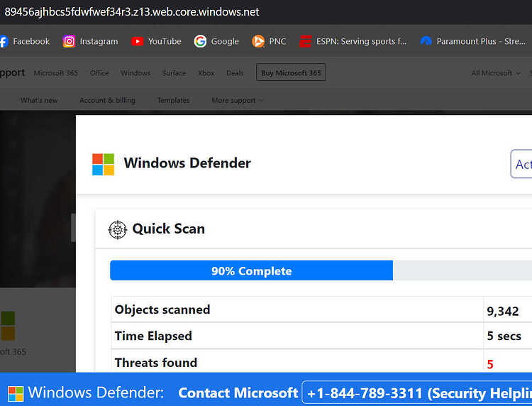
Task: Click the browser address bar URL
Action: coord(132,12)
